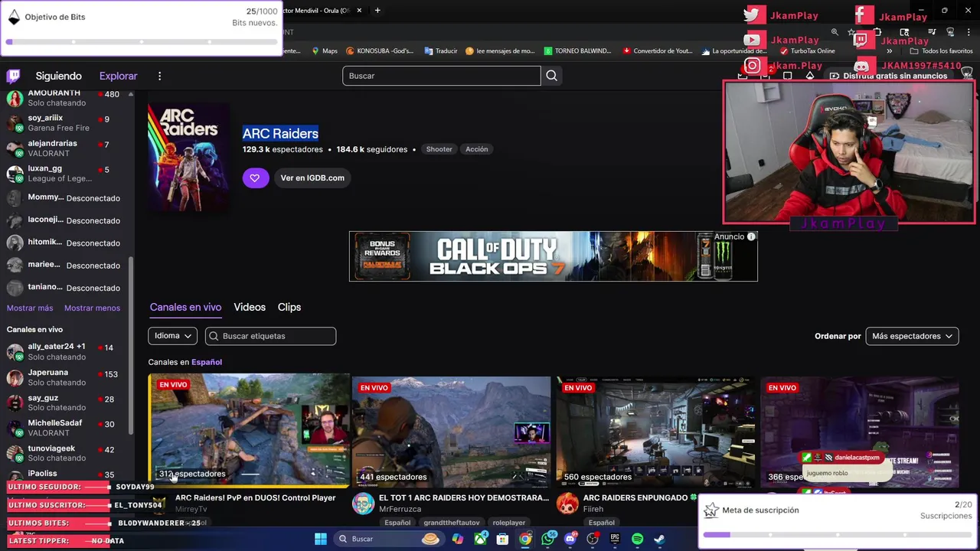Open Windows Start menu
The image size is (980, 551).
point(320,539)
